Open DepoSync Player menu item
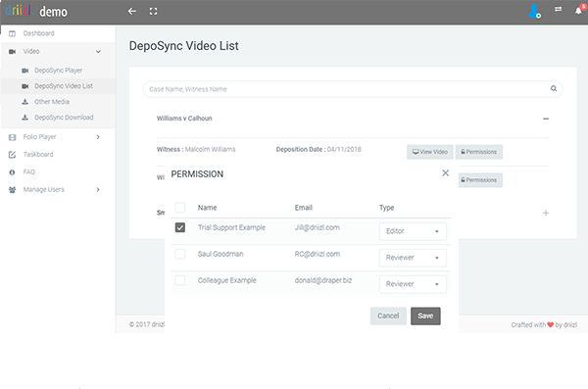The image size is (588, 389). click(59, 71)
